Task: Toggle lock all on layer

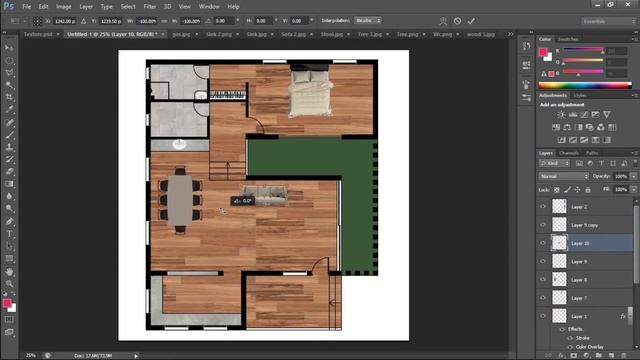Action: click(588, 190)
